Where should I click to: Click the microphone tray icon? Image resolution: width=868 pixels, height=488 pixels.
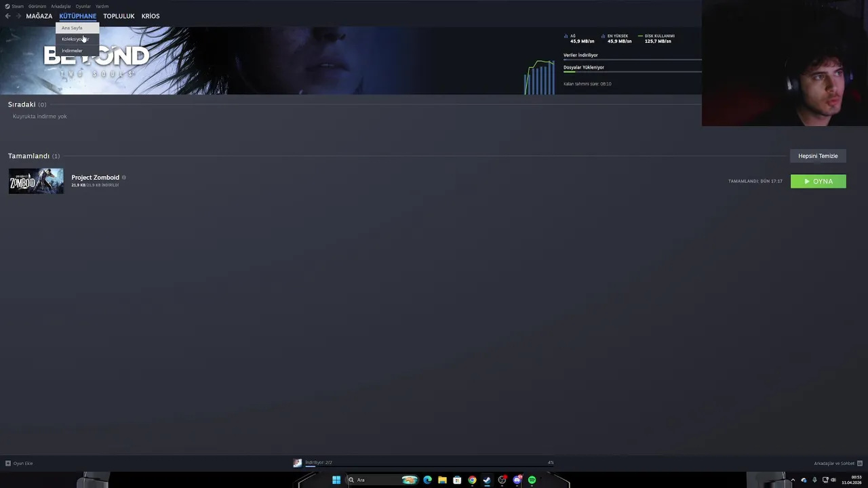814,480
